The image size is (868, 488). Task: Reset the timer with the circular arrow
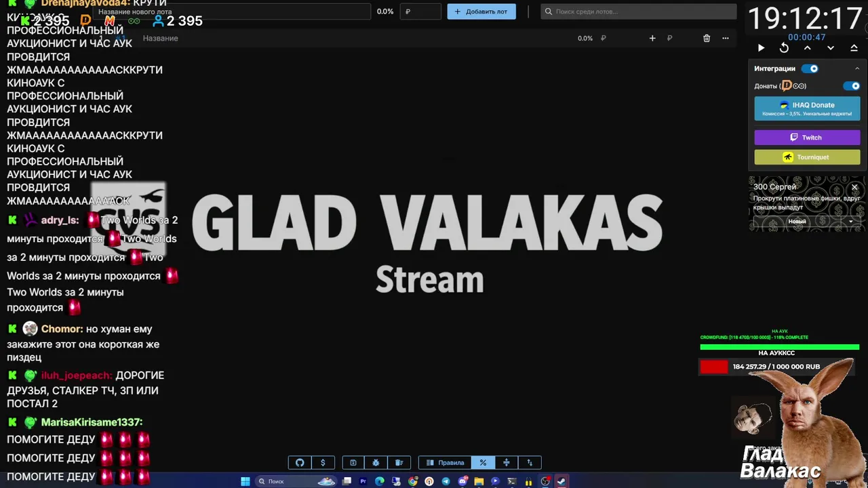tap(784, 48)
